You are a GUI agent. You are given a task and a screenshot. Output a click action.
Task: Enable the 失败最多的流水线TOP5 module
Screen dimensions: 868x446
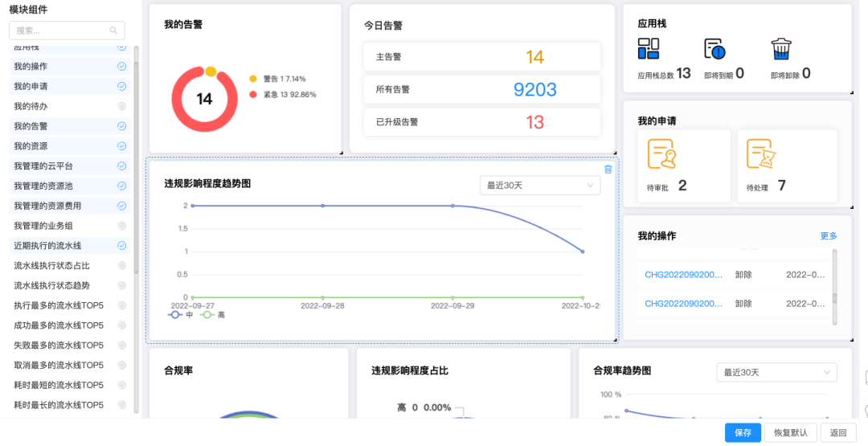(122, 346)
